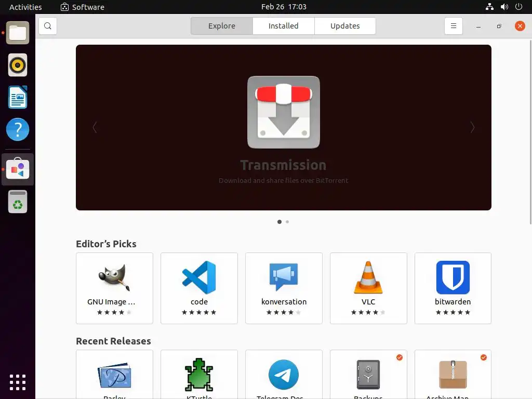The height and width of the screenshot is (399, 532).
Task: Click the vertical scrollbar
Action: click(x=530, y=132)
